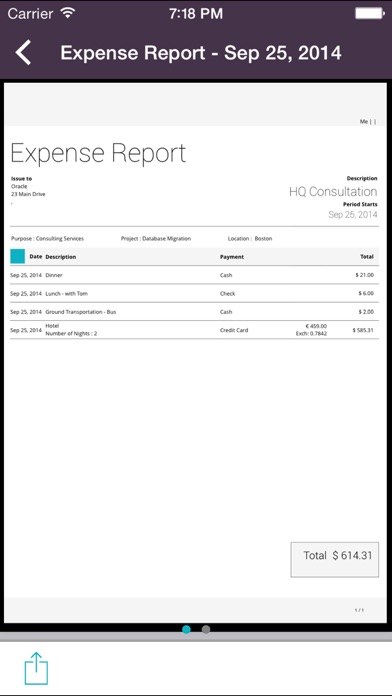
Task: Click 'Project : Database Migration' text
Action: coord(156,239)
